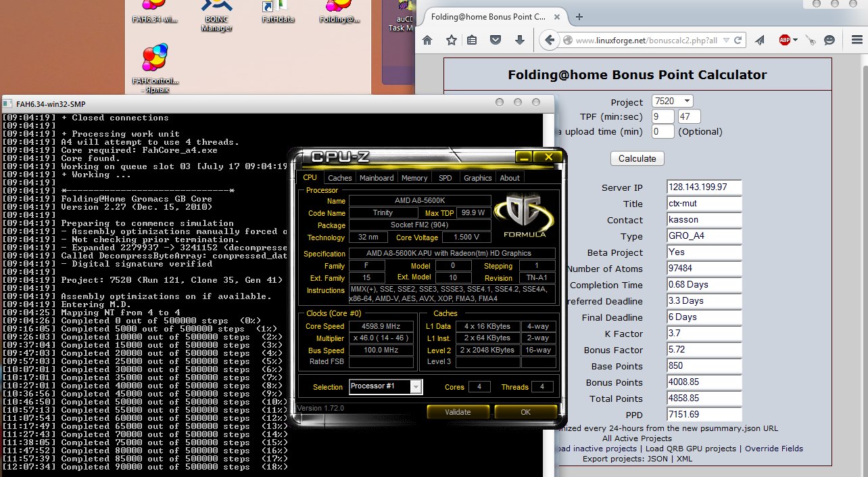868x477 pixels.
Task: Click the PPD value field 7151.69
Action: pyautogui.click(x=704, y=415)
